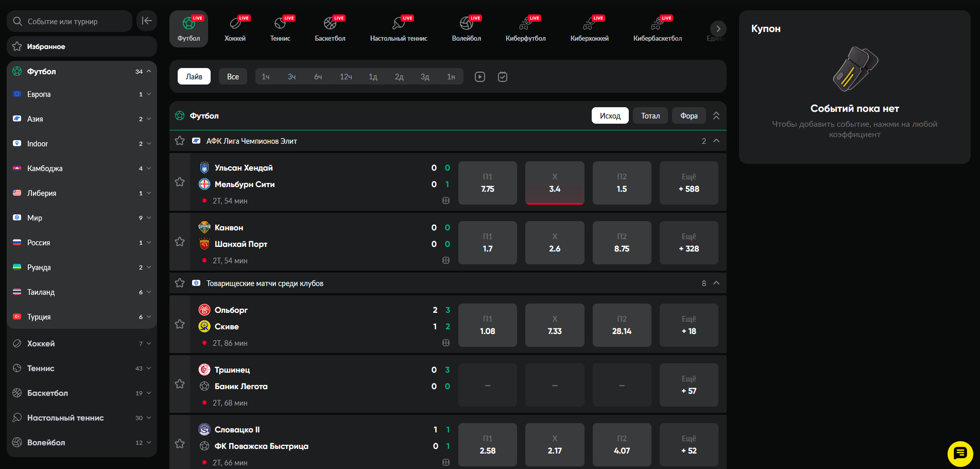The height and width of the screenshot is (469, 980).
Task: Select the Настольный теннис icon
Action: pos(398,28)
